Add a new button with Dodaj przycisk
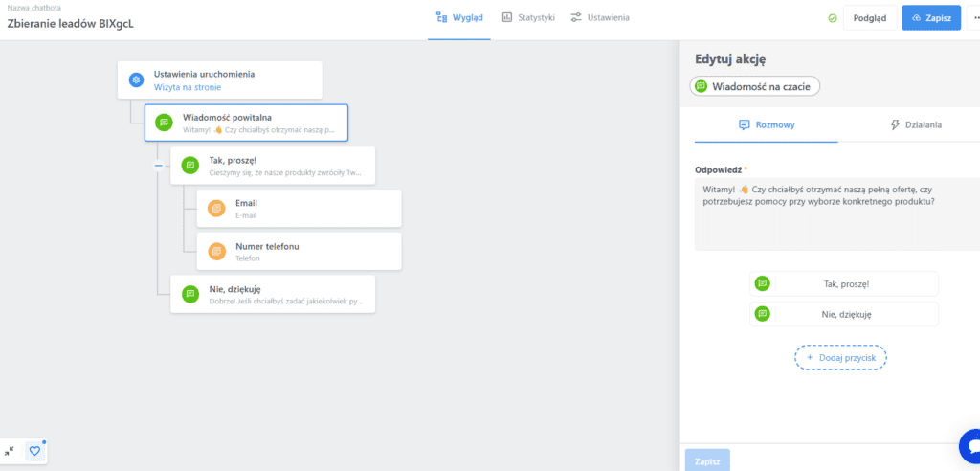This screenshot has width=980, height=471. [840, 357]
